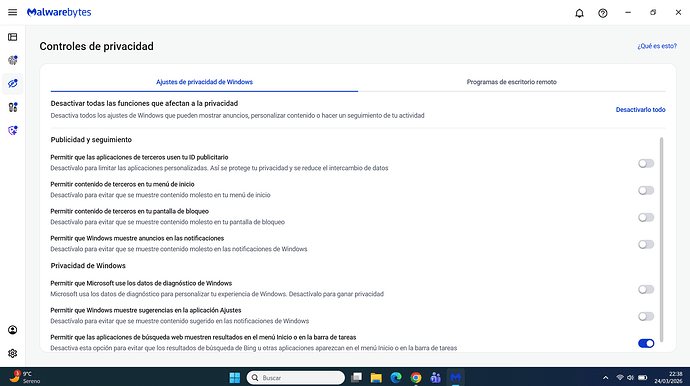Open the weather widget in taskbar
This screenshot has height=386, width=690.
point(25,377)
